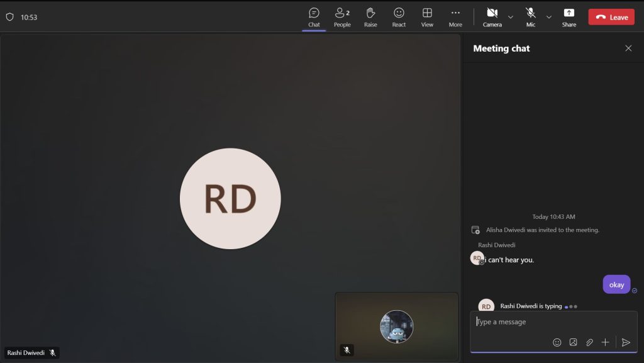Click the shield privacy icon

pos(10,17)
